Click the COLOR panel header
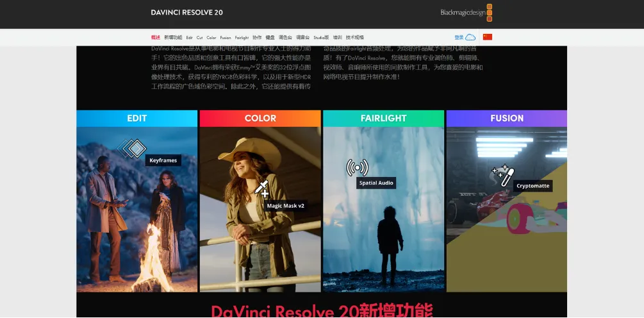 pos(260,119)
